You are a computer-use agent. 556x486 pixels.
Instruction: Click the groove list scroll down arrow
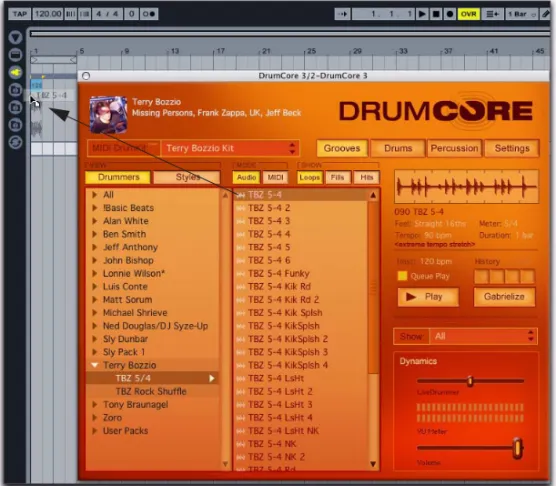[373, 464]
